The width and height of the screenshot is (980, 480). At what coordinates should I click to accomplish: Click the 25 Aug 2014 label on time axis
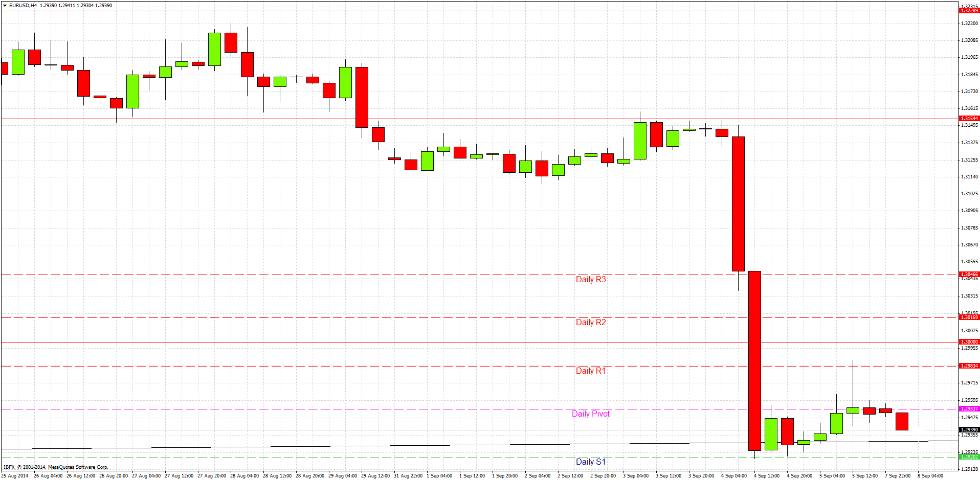pos(15,475)
